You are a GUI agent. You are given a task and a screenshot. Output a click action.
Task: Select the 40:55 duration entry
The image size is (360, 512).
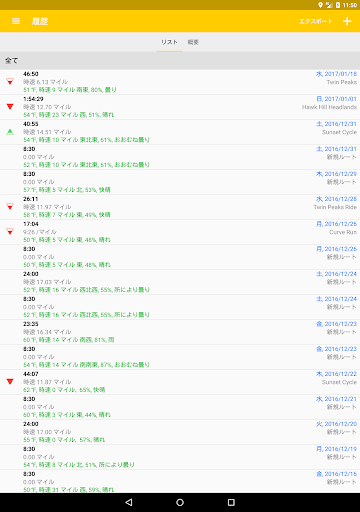point(31,124)
